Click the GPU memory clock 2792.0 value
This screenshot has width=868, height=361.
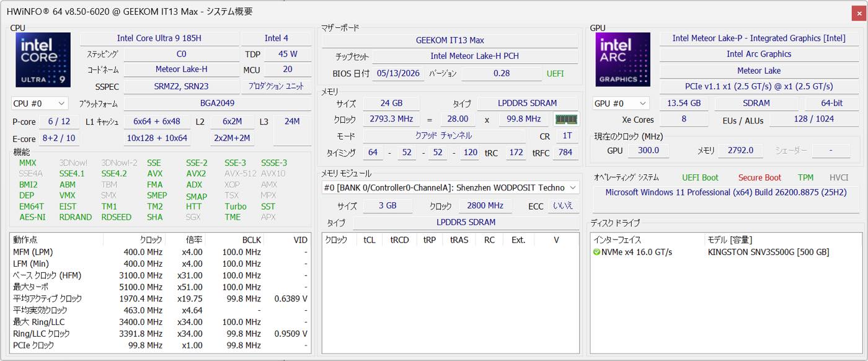click(740, 150)
